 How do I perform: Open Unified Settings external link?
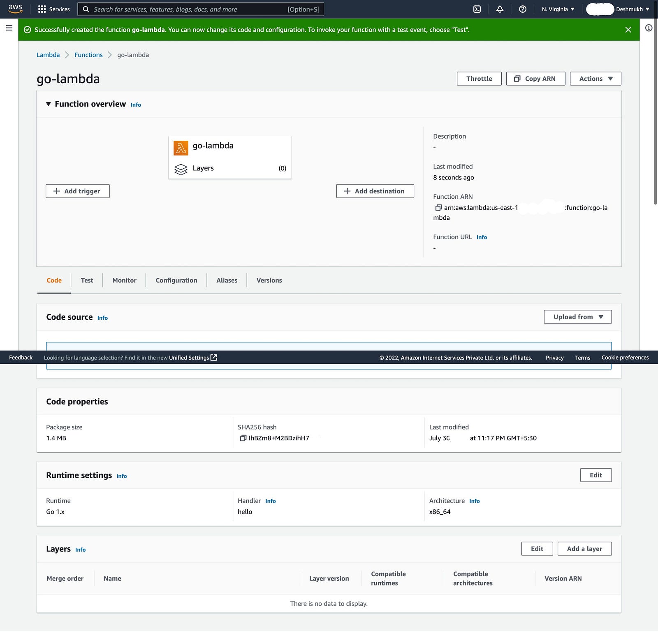click(x=193, y=358)
